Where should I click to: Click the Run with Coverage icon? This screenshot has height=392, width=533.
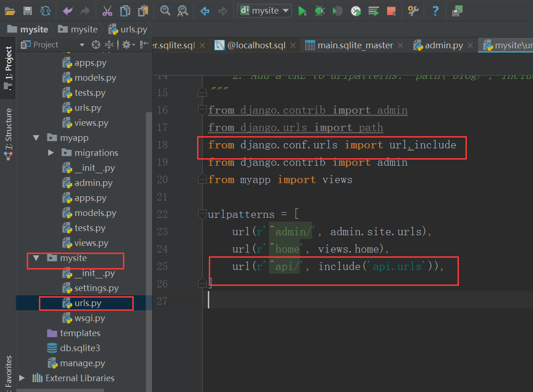coord(337,11)
